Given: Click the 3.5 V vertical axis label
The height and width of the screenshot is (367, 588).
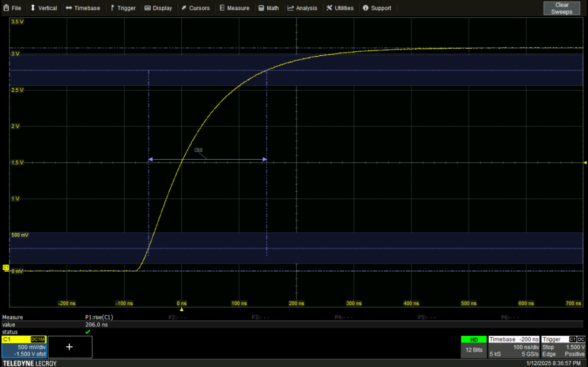Looking at the screenshot, I should [17, 22].
